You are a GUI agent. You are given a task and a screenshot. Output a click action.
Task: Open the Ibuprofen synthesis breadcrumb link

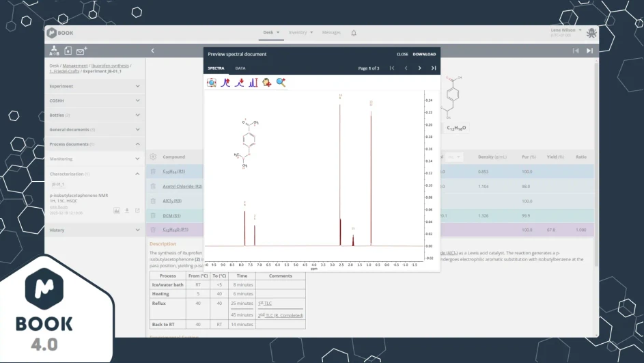(x=110, y=66)
